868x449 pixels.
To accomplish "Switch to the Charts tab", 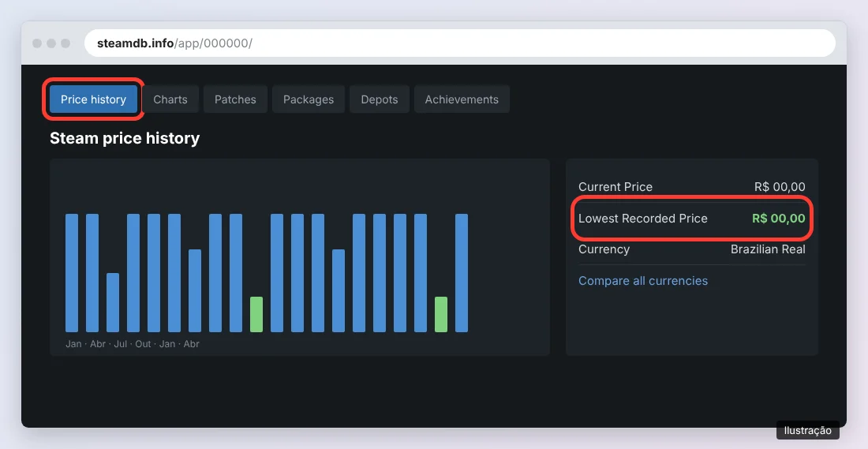I will pos(170,99).
